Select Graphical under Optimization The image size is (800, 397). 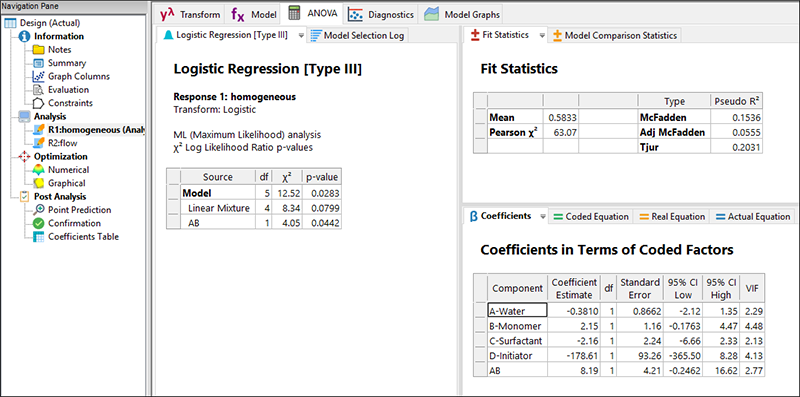tap(66, 183)
